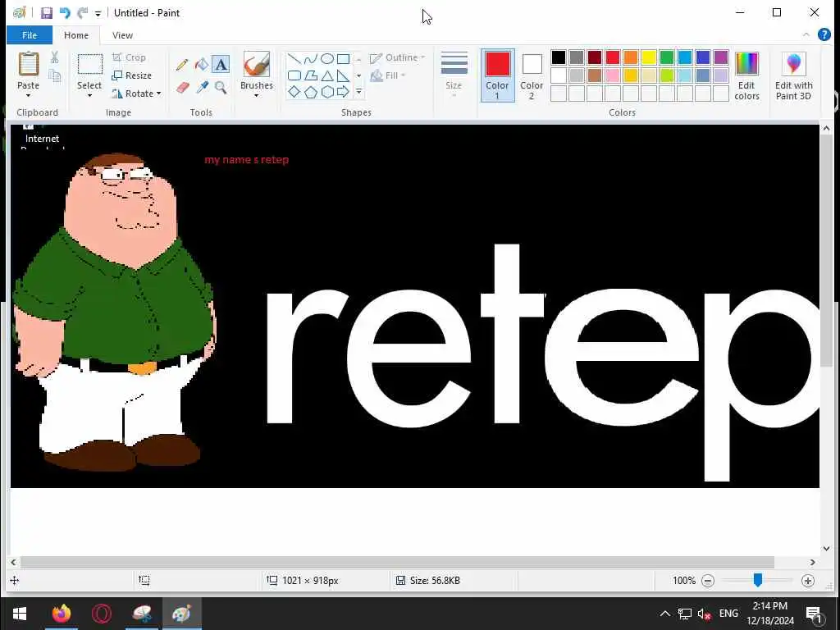Screen dimensions: 840x630
Task: Choose the Polygon shape
Action: 311,75
